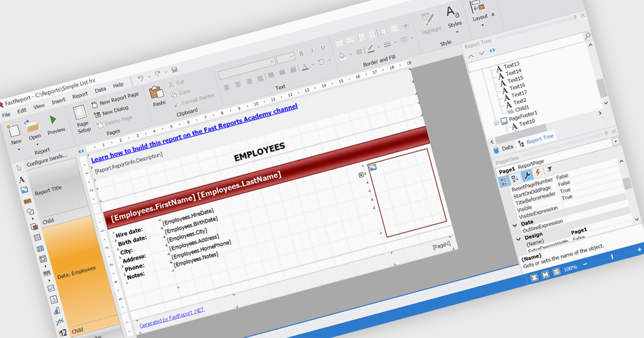
Task: Select the Picture object tool
Action: point(24,190)
